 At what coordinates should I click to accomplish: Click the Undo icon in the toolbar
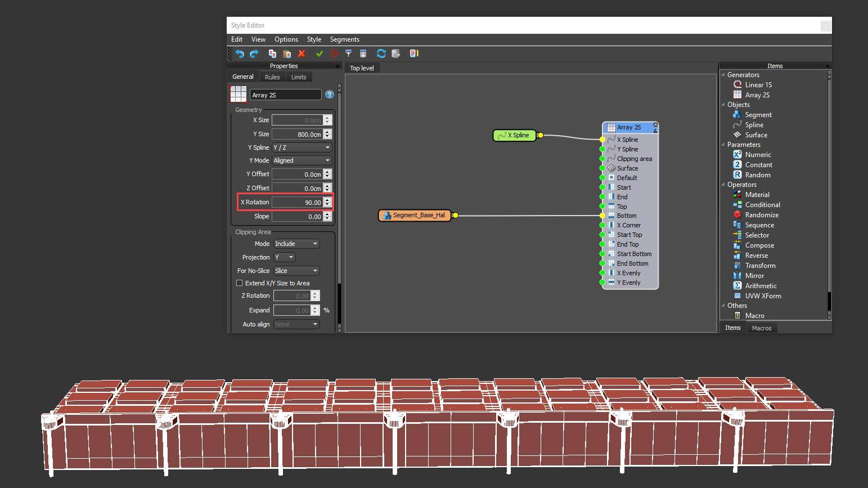pyautogui.click(x=239, y=53)
